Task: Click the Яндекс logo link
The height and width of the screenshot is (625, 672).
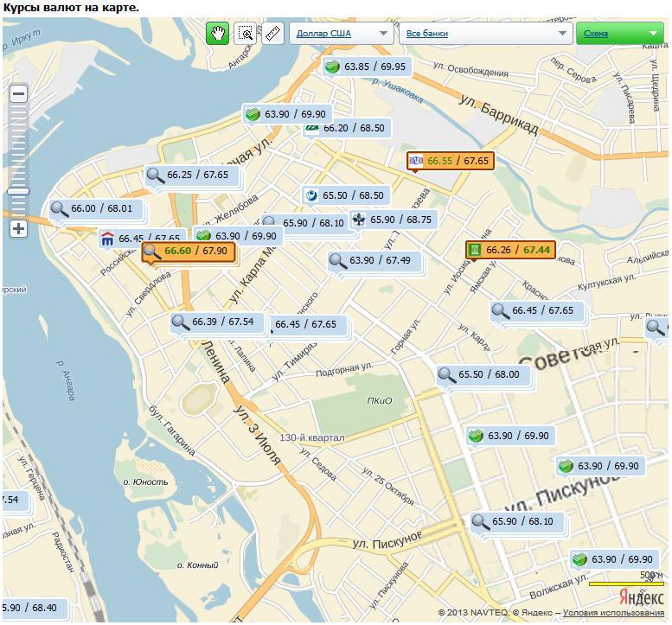Action: coord(643,597)
